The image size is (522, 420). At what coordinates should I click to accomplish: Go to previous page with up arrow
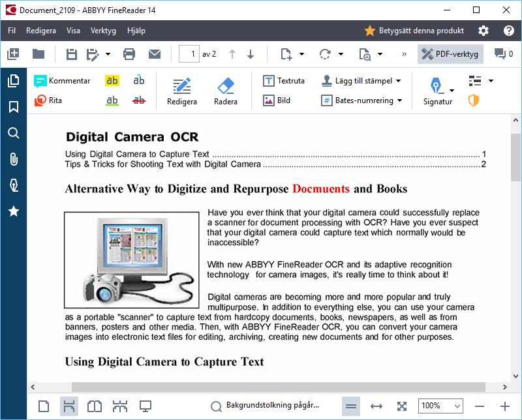pyautogui.click(x=232, y=54)
